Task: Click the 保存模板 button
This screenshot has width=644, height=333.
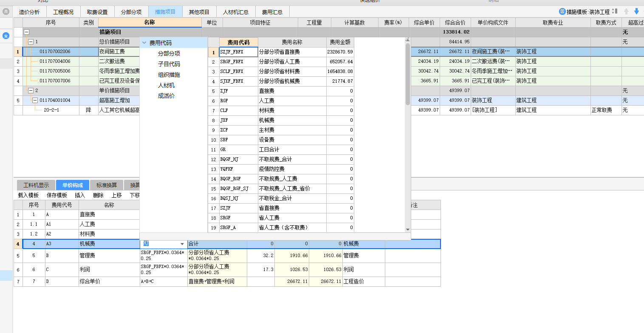Action: pos(57,195)
